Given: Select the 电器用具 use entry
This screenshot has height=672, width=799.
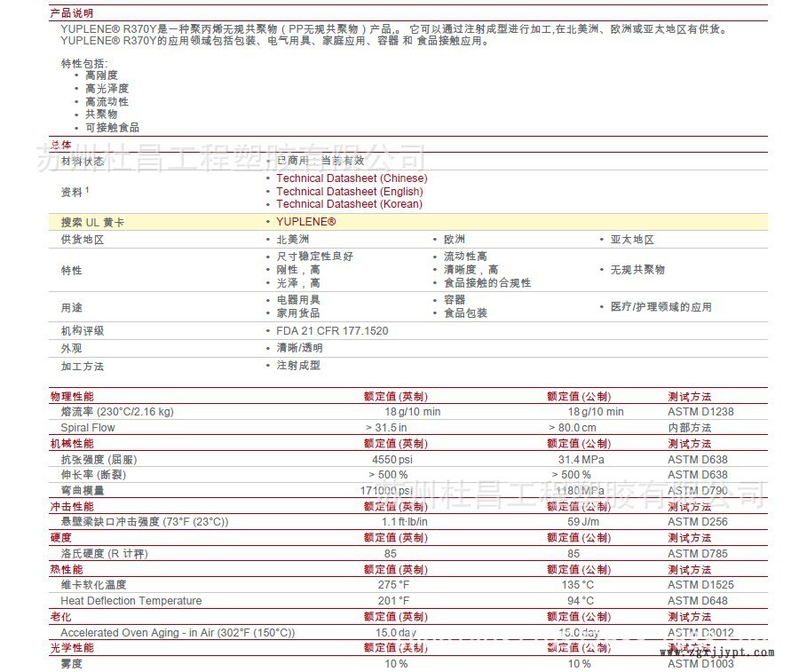Looking at the screenshot, I should (298, 299).
